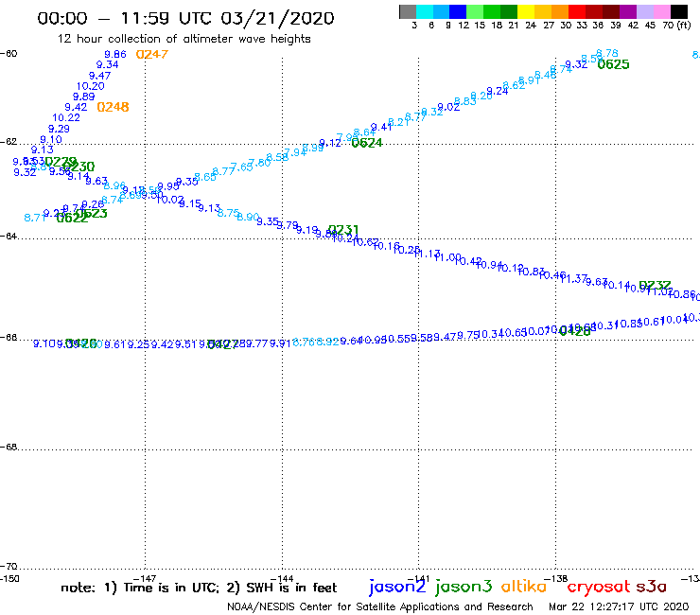Screen dimensions: 700x615
Task: Click the latitude axis label '-70'
Action: tap(9, 567)
